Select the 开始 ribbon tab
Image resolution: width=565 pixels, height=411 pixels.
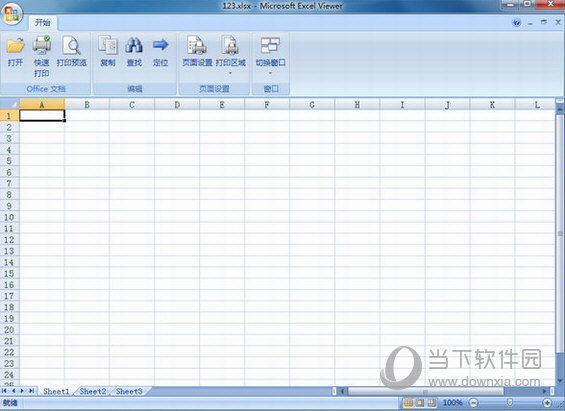point(43,23)
